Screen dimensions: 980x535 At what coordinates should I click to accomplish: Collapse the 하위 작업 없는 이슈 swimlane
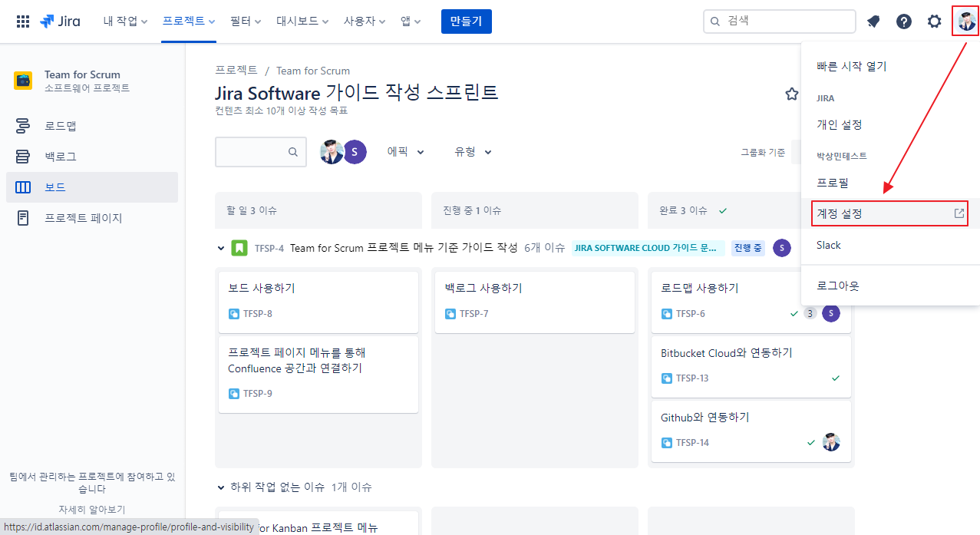coord(222,487)
